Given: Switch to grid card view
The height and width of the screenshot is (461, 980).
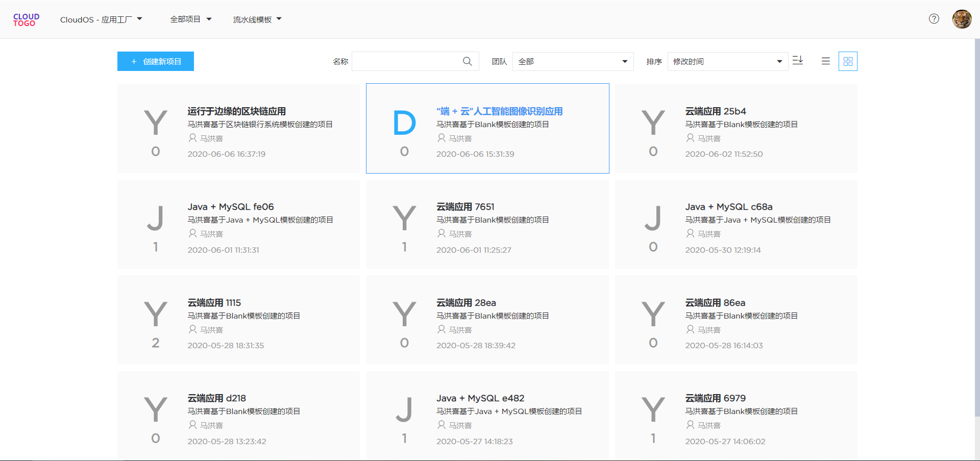Looking at the screenshot, I should pos(848,61).
